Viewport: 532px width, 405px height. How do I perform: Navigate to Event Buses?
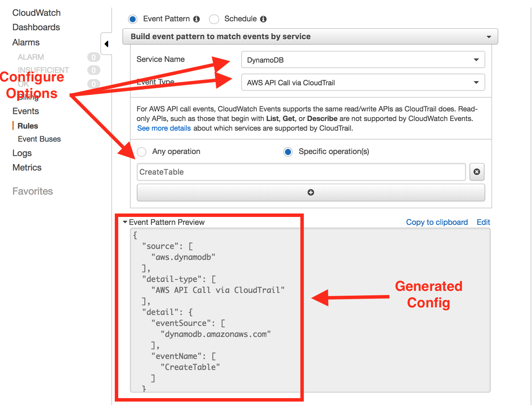click(39, 139)
